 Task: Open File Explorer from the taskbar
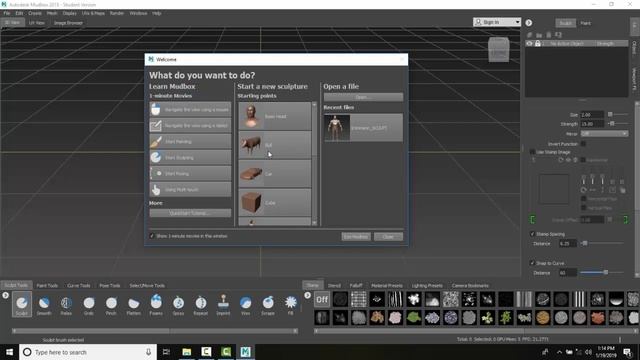click(187, 352)
